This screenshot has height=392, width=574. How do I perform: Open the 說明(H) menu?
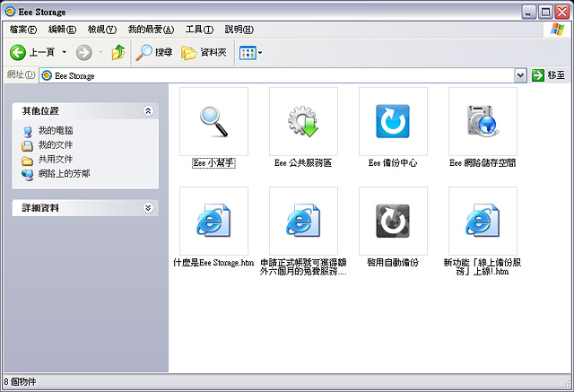click(x=239, y=30)
